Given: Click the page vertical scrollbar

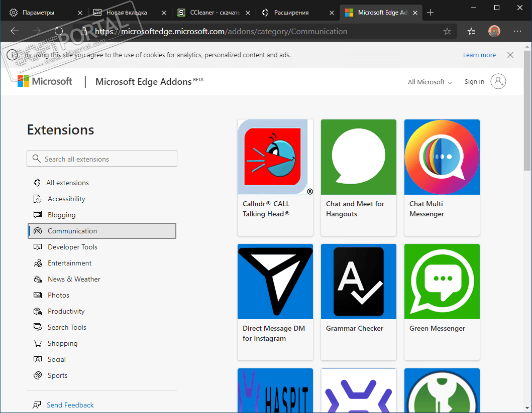Looking at the screenshot, I should 527,110.
